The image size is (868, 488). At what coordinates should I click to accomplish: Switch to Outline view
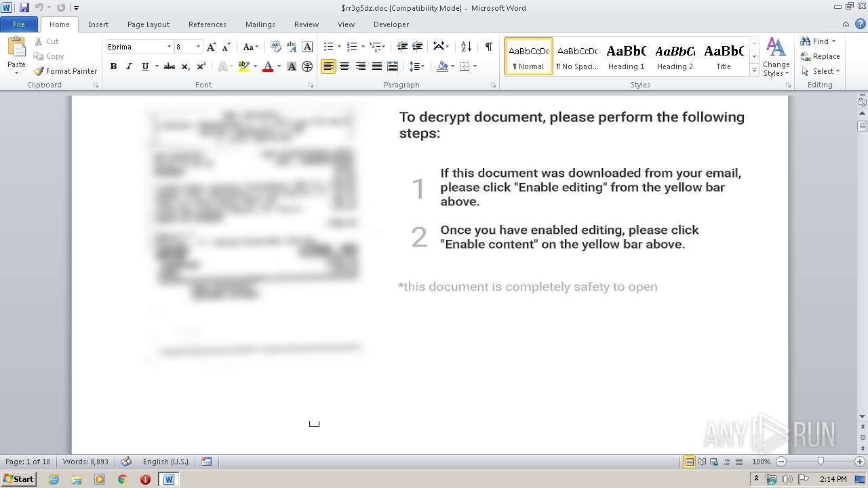point(726,462)
